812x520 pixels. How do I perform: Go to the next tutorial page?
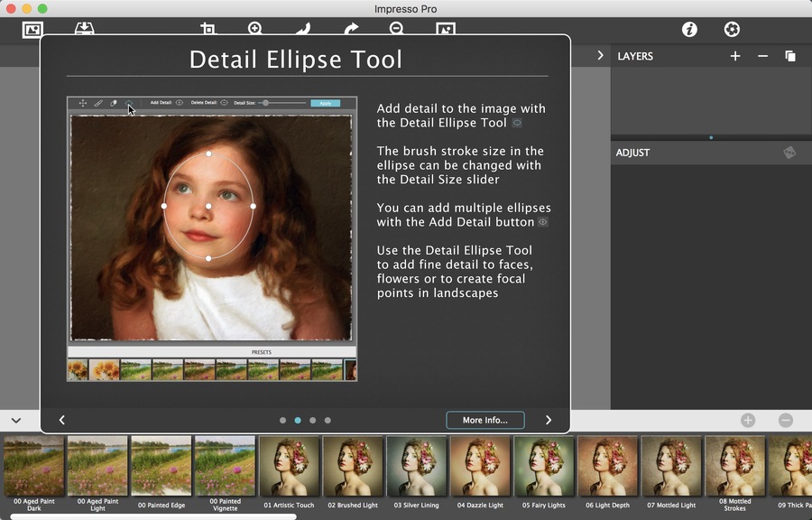pyautogui.click(x=549, y=420)
